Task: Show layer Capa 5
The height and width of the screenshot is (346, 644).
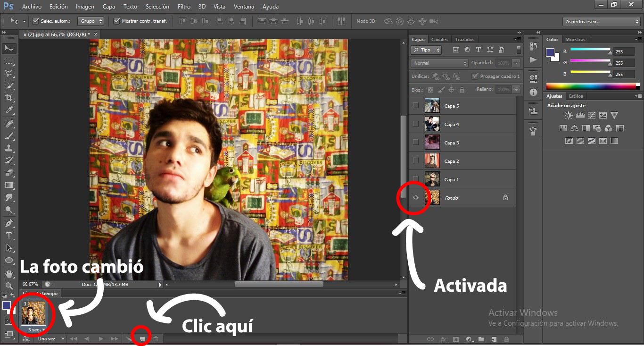Action: point(415,106)
